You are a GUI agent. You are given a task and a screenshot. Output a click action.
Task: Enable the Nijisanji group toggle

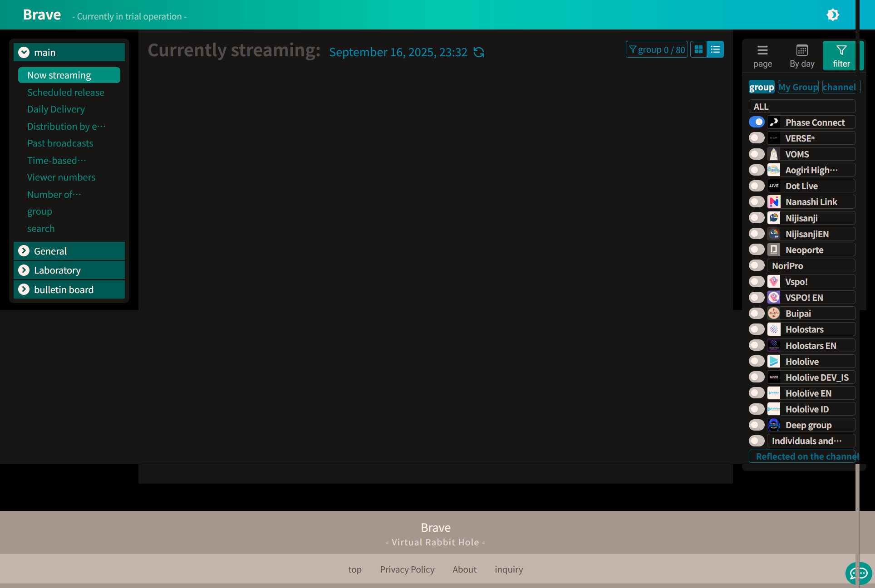(x=757, y=218)
